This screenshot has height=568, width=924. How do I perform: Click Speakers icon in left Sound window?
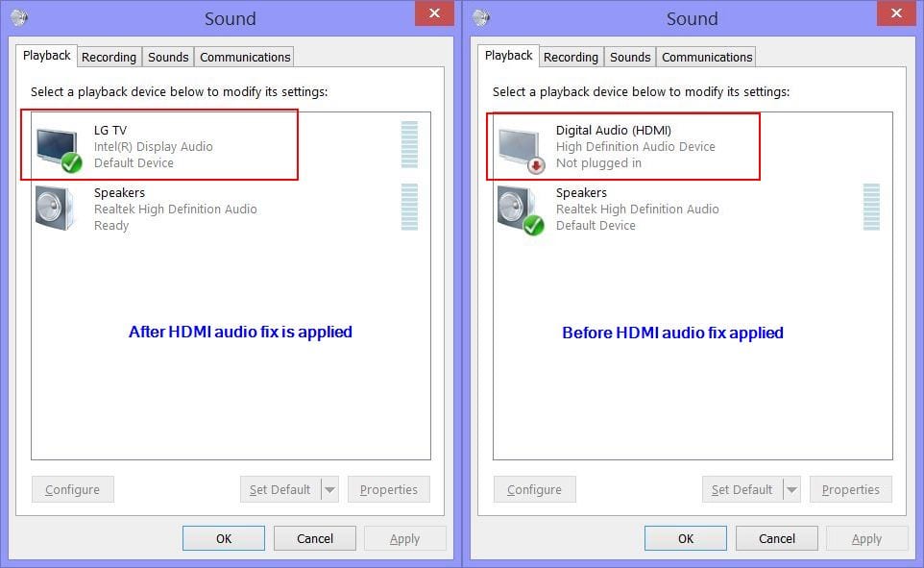[x=55, y=209]
